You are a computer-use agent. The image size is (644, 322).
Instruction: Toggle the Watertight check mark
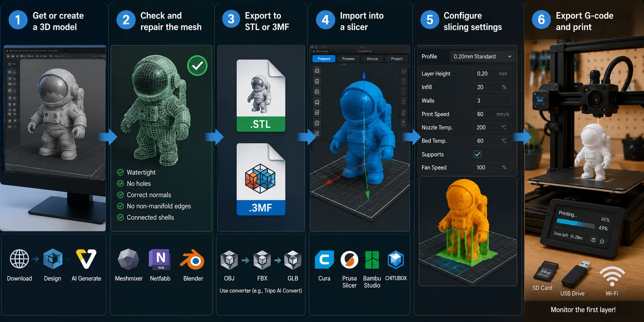[x=121, y=172]
